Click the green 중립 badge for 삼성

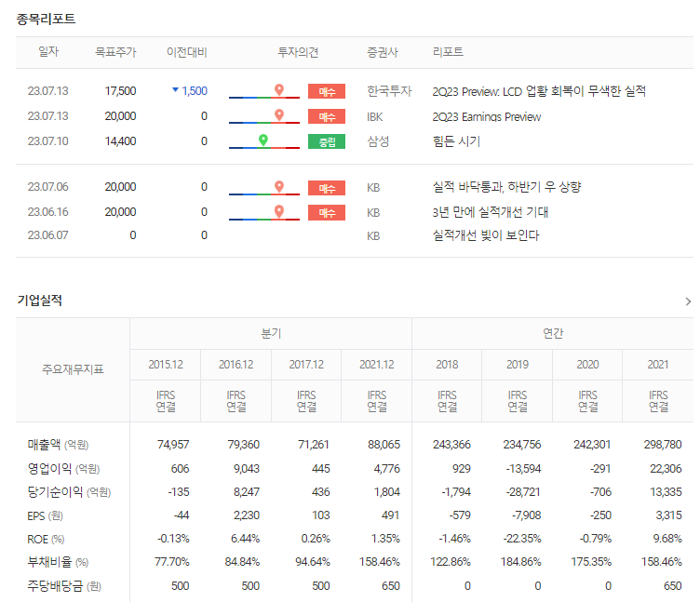coord(327,141)
